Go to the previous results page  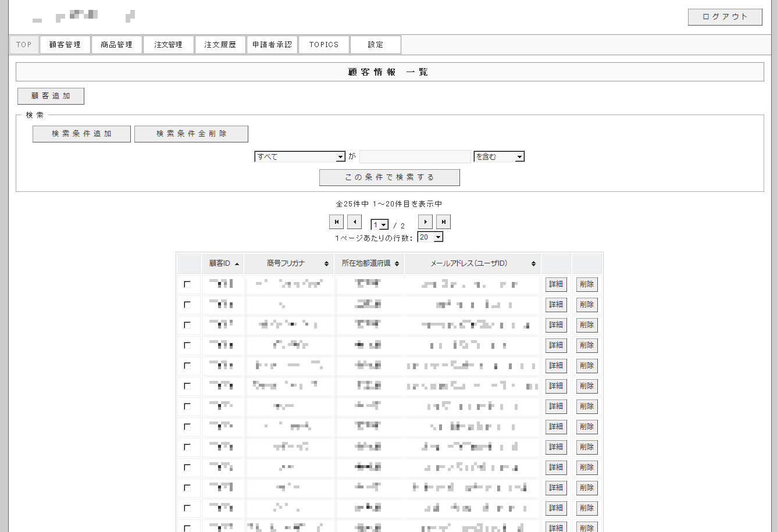click(354, 222)
